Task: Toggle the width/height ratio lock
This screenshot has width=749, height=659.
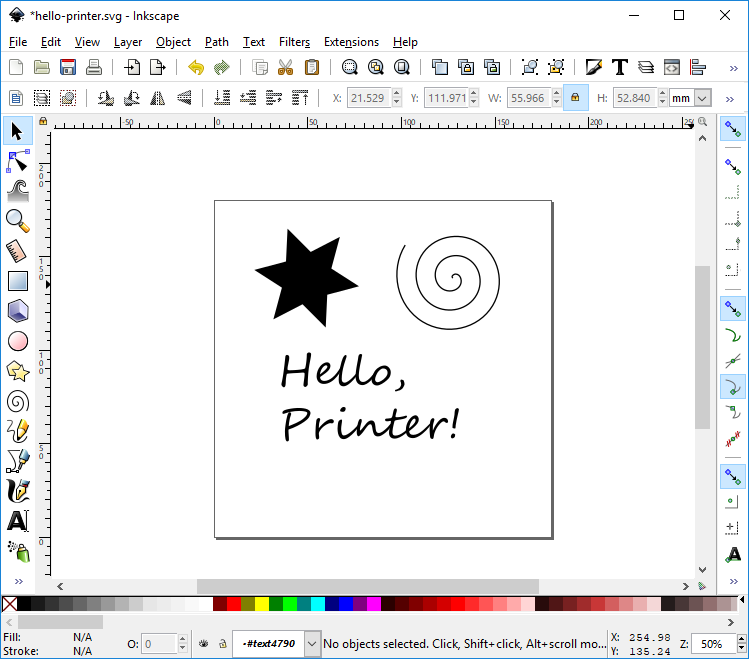Action: point(575,98)
